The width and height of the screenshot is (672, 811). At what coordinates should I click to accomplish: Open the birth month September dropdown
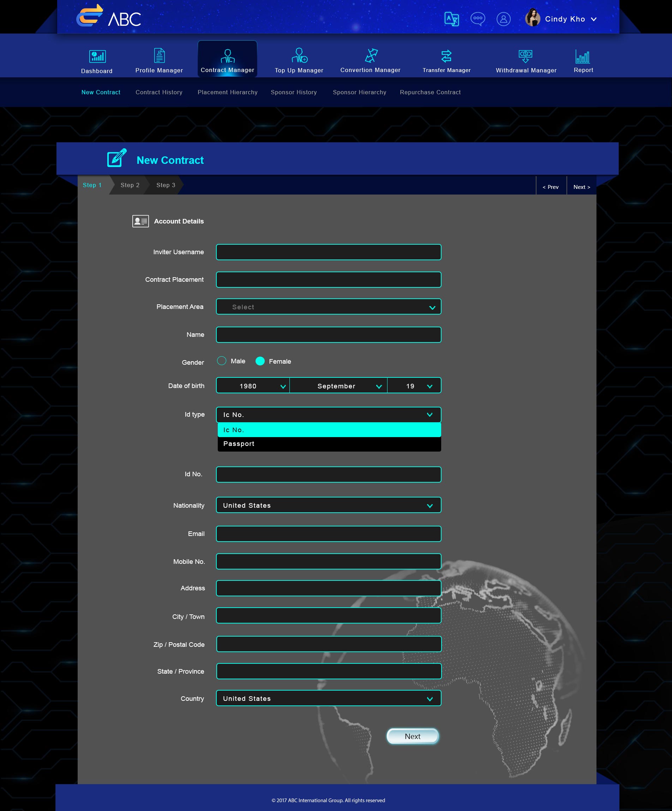coord(338,386)
